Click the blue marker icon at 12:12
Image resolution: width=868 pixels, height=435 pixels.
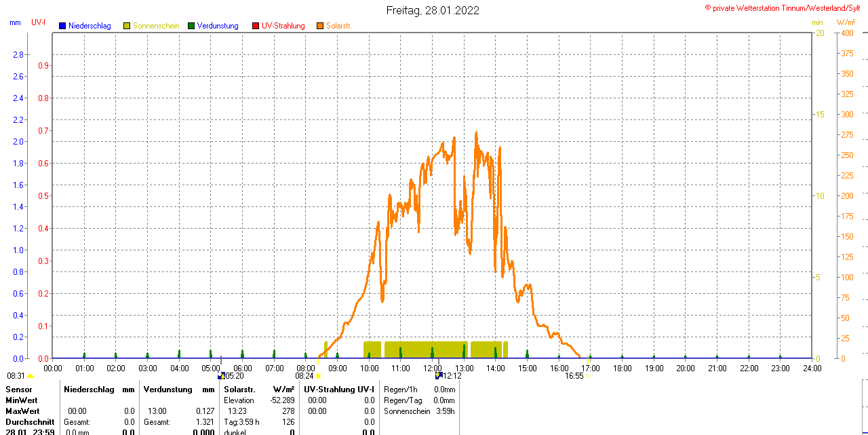[439, 375]
